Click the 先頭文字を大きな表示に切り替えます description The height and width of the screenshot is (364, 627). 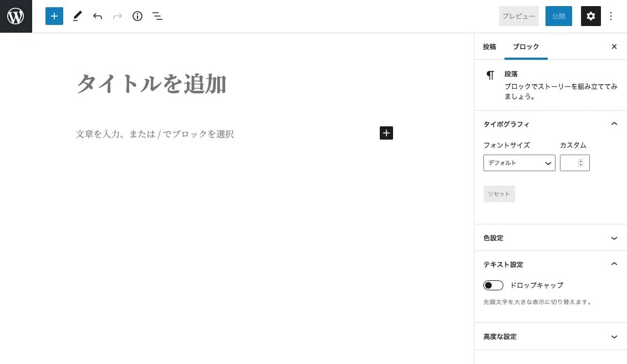coord(537,302)
